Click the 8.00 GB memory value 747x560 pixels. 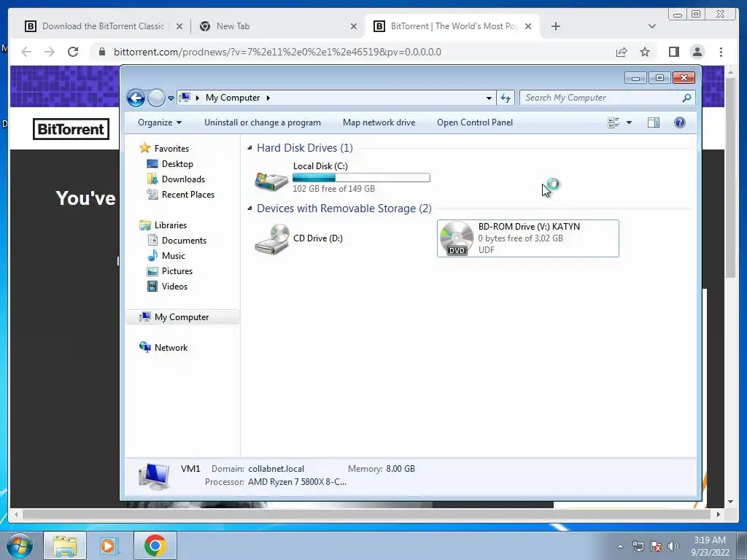[x=400, y=469]
